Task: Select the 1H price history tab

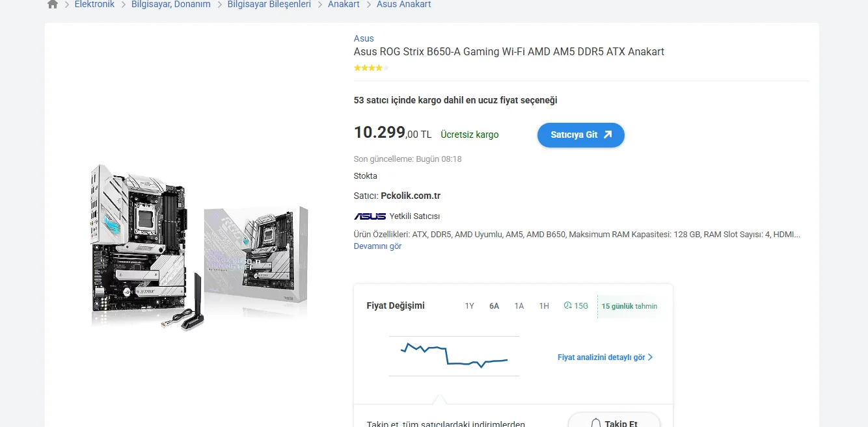Action: click(x=544, y=306)
